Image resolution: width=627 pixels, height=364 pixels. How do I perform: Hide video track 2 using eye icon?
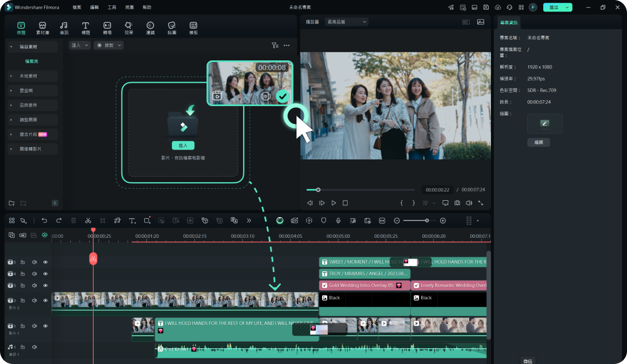click(45, 300)
